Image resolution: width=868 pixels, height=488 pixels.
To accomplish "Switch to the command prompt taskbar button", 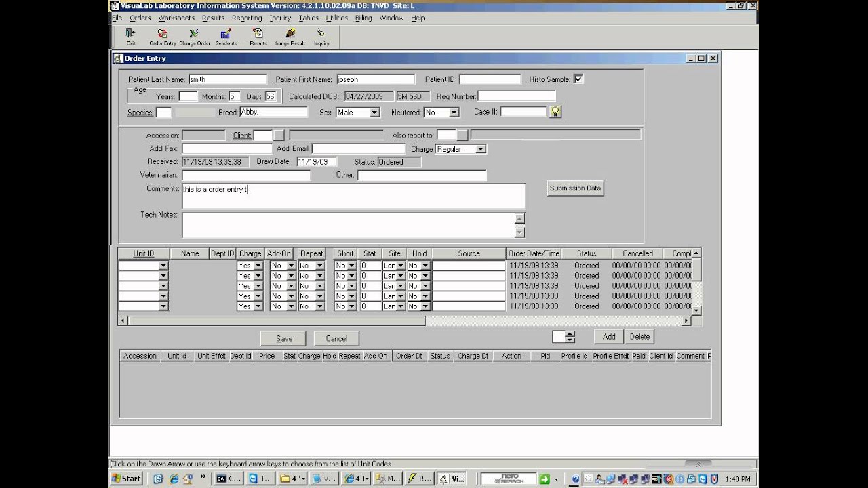I will point(229,479).
